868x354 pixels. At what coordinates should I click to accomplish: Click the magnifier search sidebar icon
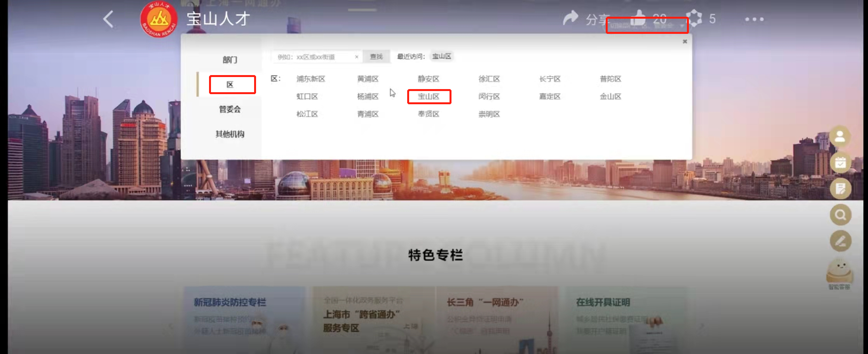coord(840,215)
